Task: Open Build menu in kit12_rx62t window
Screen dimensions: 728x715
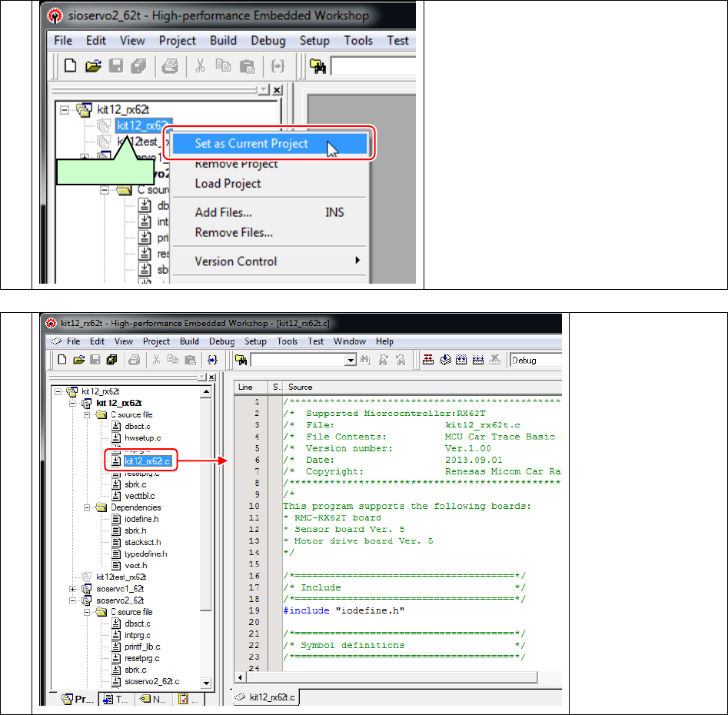Action: (189, 341)
